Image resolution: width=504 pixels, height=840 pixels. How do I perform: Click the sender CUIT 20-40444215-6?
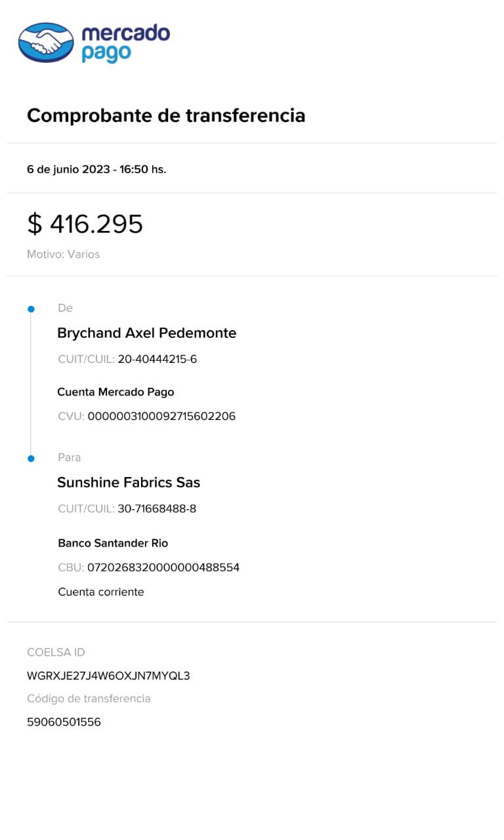pyautogui.click(x=157, y=359)
